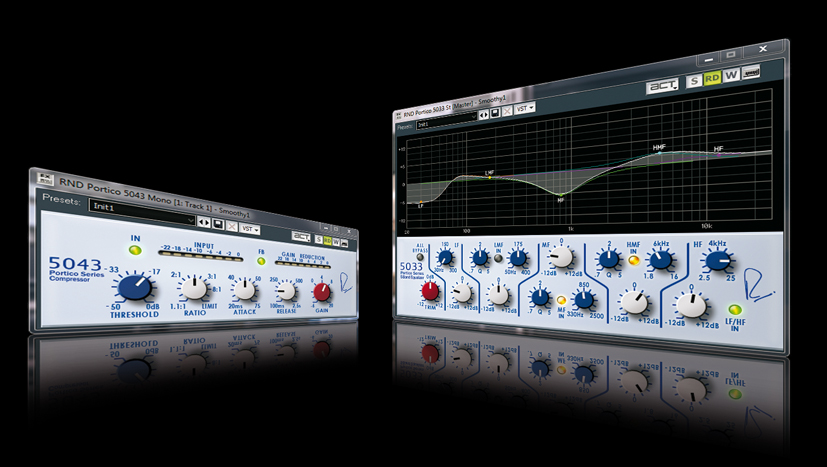This screenshot has height=467, width=827.
Task: Click the HMF node on the EQ graph
Action: pos(659,153)
